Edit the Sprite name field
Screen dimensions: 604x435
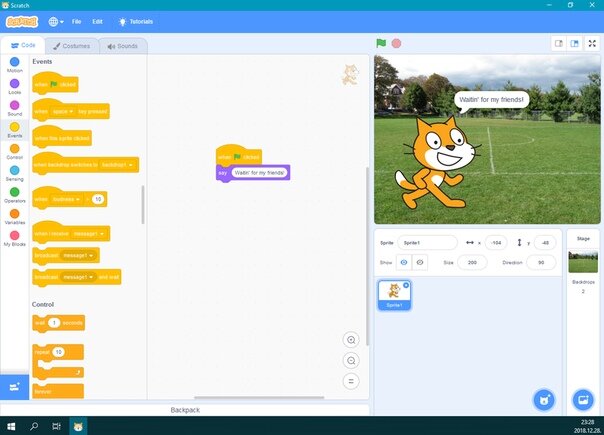(427, 243)
